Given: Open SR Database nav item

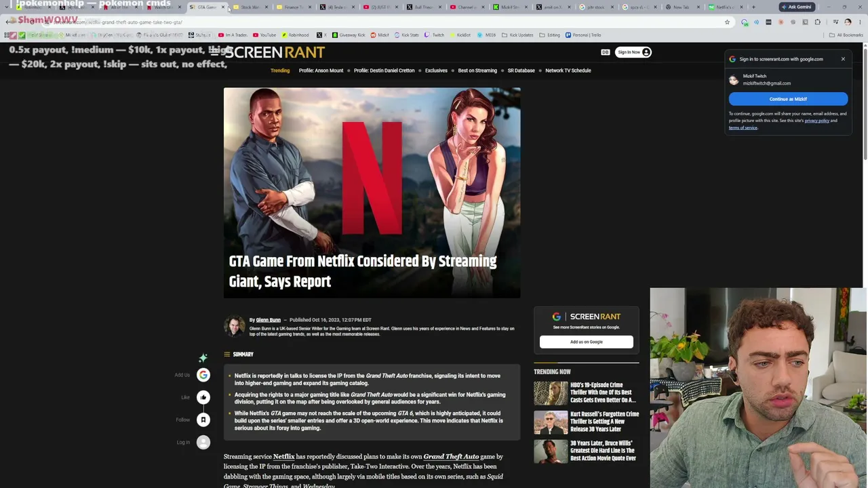Looking at the screenshot, I should coord(521,70).
